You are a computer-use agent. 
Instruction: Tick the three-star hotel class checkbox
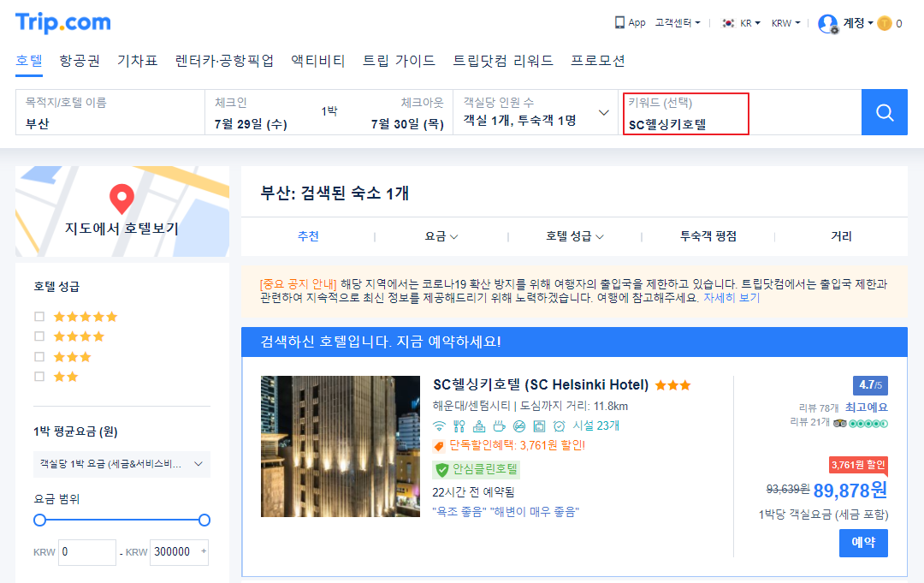tap(39, 357)
